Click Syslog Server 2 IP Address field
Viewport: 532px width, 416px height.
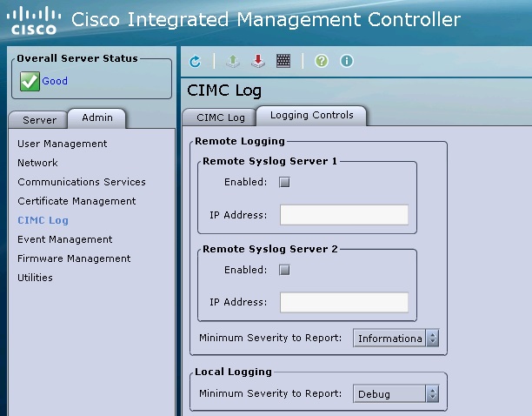tap(344, 302)
